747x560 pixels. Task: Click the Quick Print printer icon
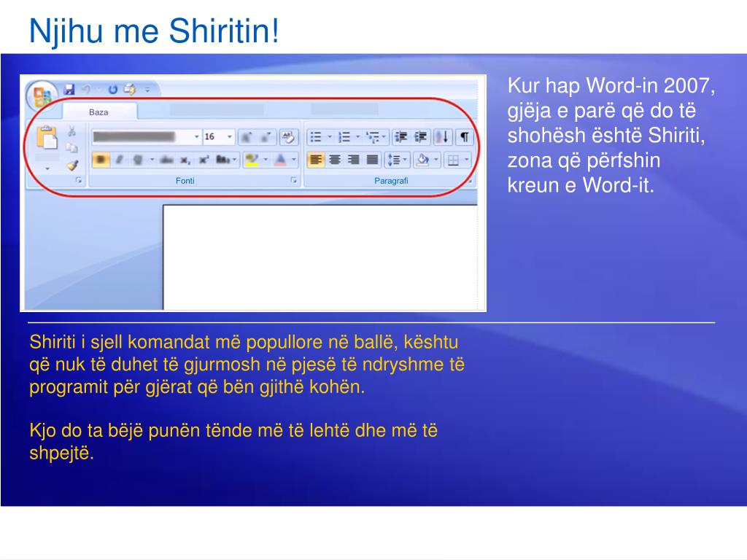[130, 89]
